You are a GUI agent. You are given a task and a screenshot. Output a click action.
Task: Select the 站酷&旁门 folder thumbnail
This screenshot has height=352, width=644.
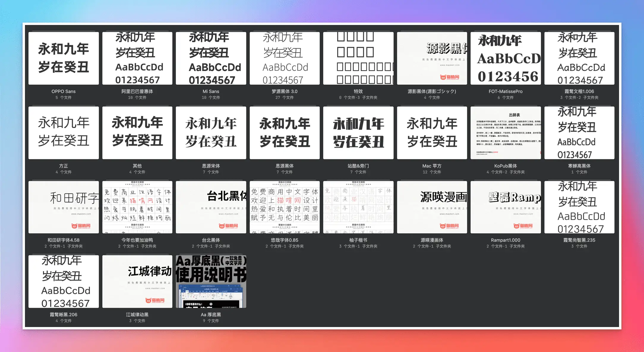(x=358, y=133)
